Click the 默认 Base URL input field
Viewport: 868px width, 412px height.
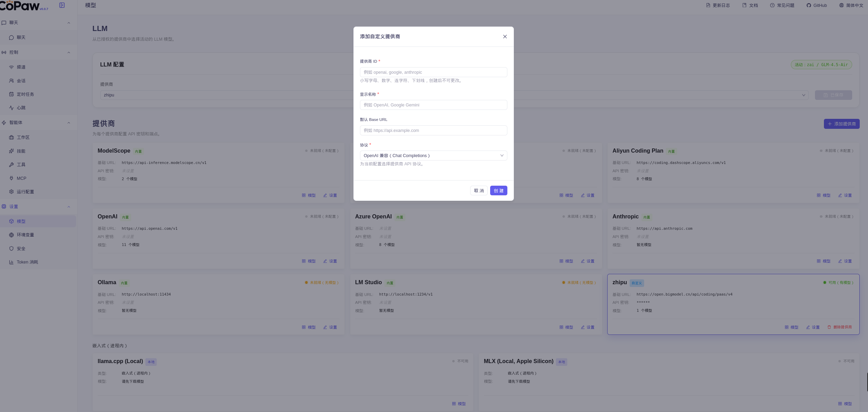[433, 131]
